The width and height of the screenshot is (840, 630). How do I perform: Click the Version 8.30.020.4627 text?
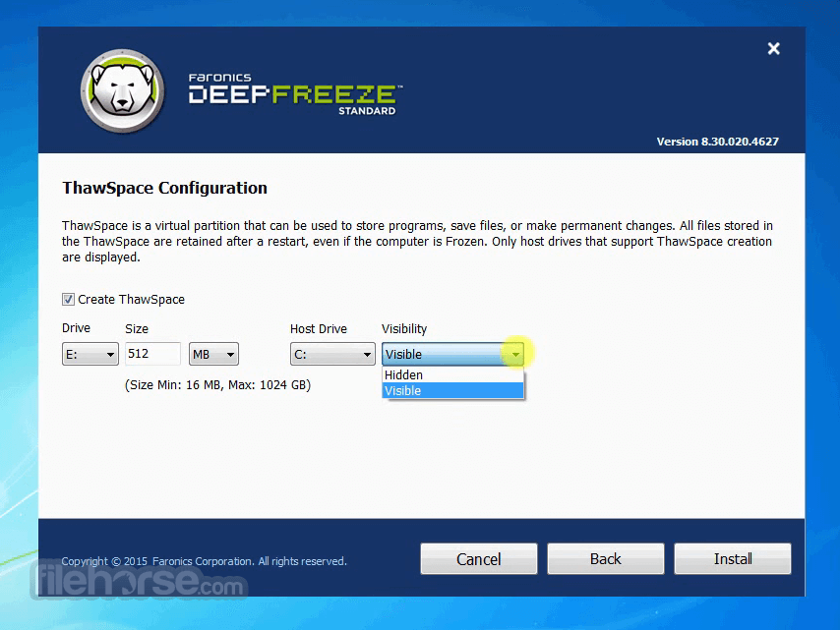(x=717, y=142)
